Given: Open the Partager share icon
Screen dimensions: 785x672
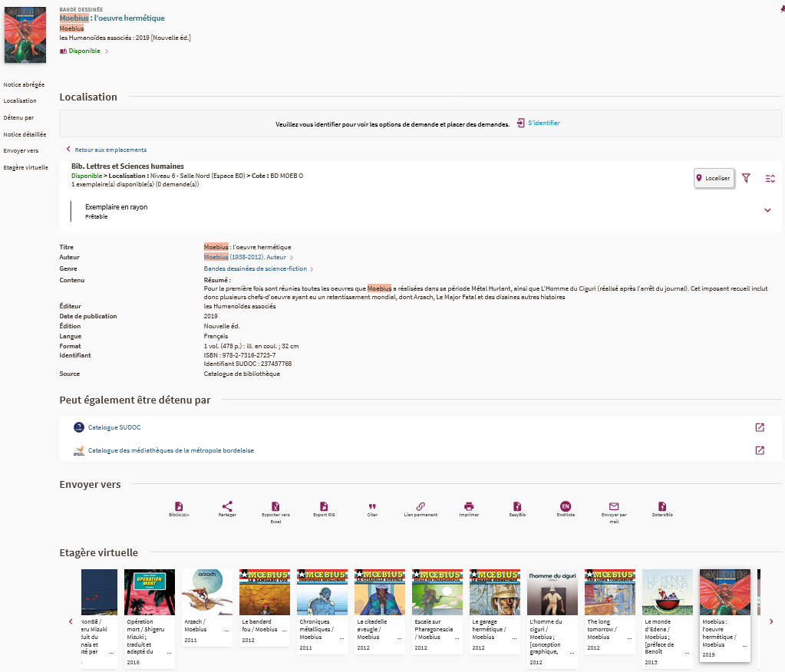Looking at the screenshot, I should click(x=227, y=506).
